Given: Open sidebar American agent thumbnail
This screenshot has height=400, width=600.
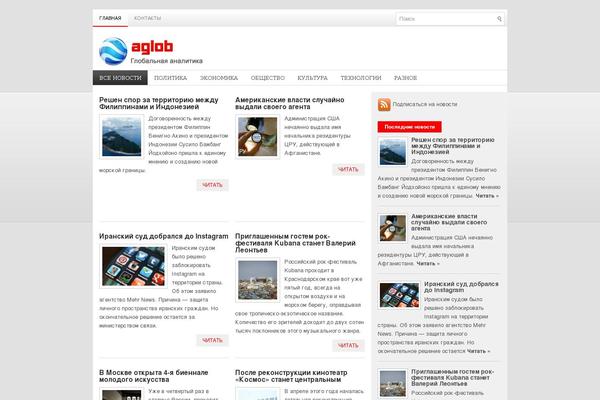Looking at the screenshot, I should pos(393,228).
